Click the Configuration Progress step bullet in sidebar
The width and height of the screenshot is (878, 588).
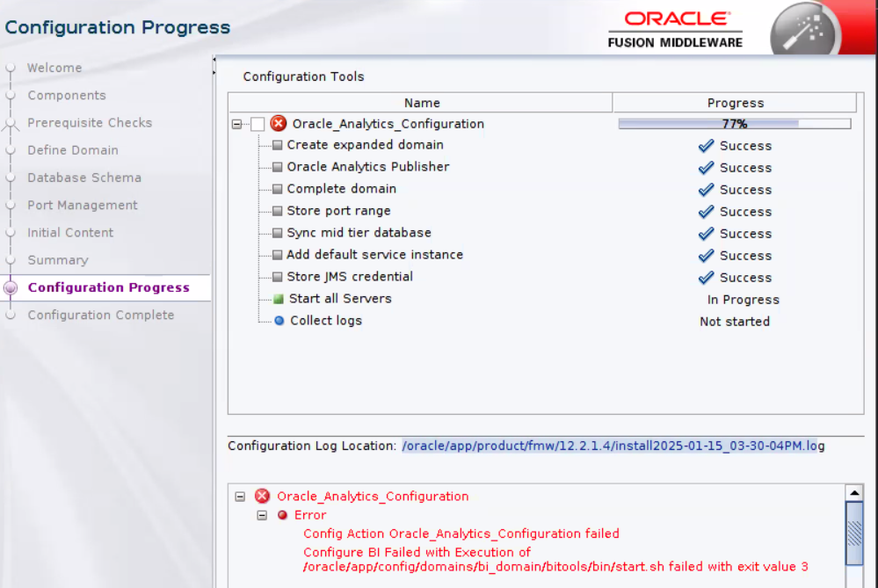pyautogui.click(x=10, y=287)
